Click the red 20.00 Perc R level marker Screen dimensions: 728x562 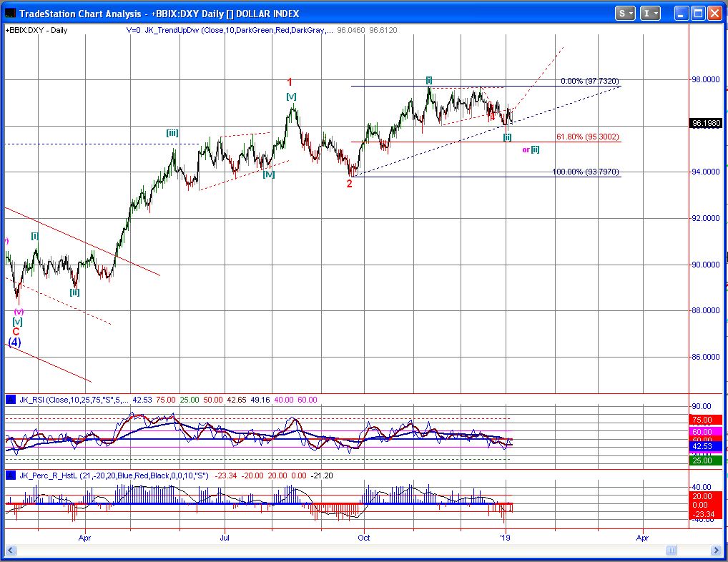click(x=706, y=496)
